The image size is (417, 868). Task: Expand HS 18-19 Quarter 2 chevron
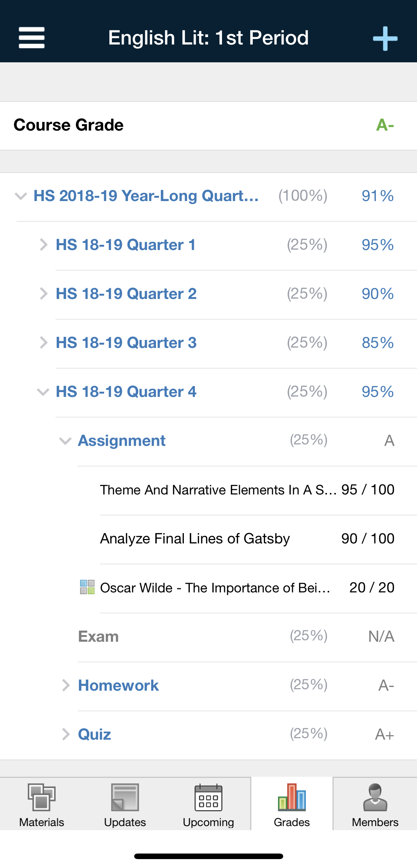pyautogui.click(x=43, y=294)
